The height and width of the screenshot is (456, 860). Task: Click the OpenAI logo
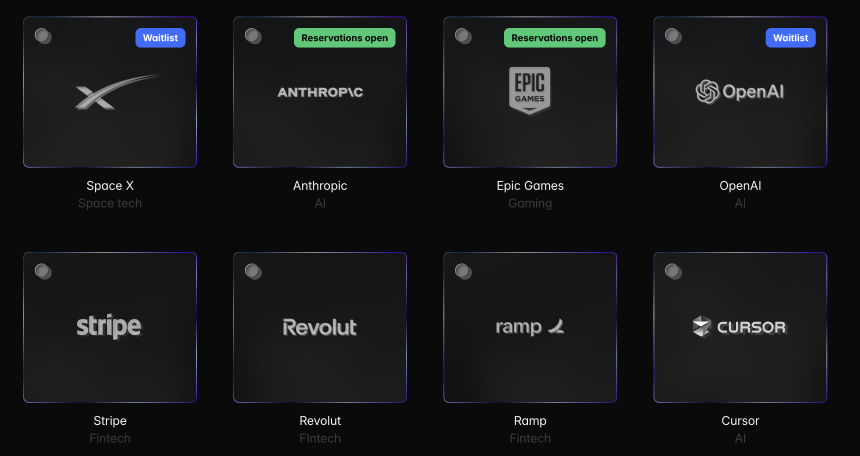pyautogui.click(x=740, y=92)
